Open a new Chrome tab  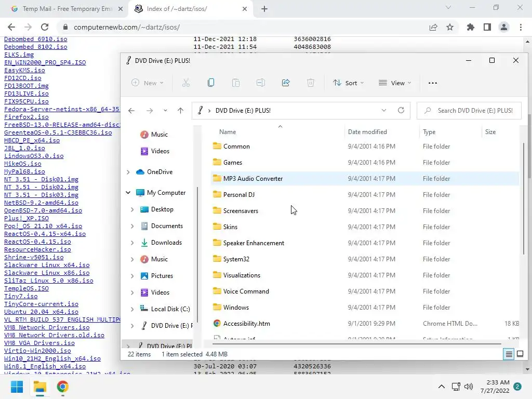264,9
